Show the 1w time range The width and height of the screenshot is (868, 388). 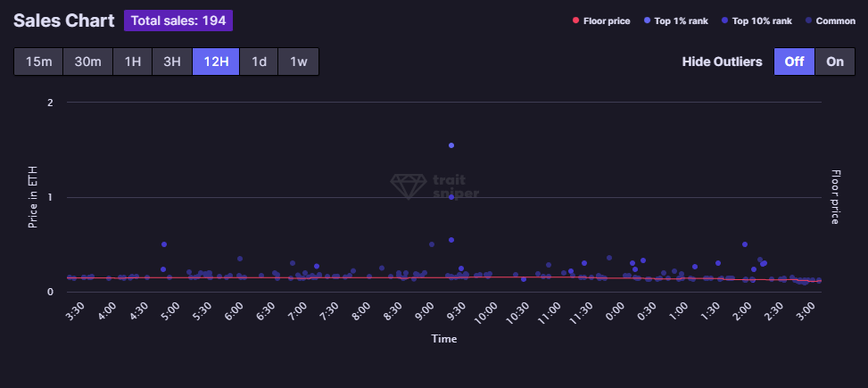[x=298, y=62]
